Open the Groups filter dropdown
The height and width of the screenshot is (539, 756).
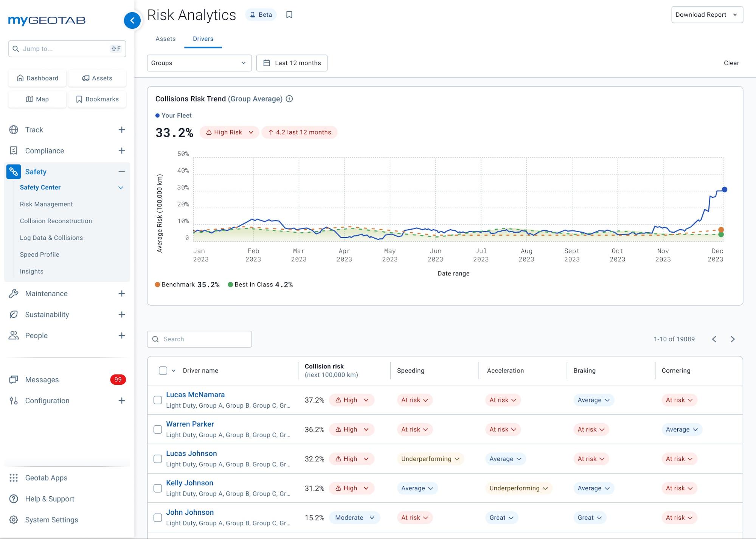click(x=199, y=63)
